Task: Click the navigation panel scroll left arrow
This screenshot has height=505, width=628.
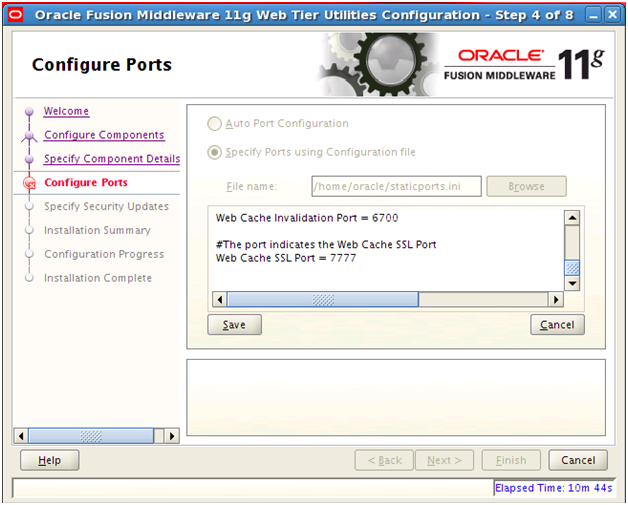Action: 21,436
